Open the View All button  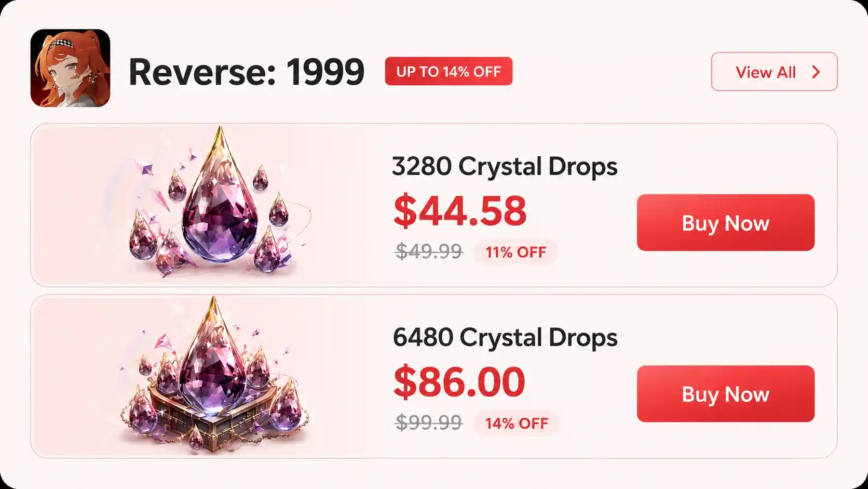[x=774, y=72]
